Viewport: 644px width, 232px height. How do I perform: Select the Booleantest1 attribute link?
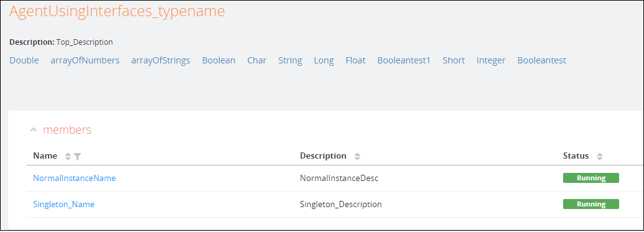pyautogui.click(x=404, y=60)
